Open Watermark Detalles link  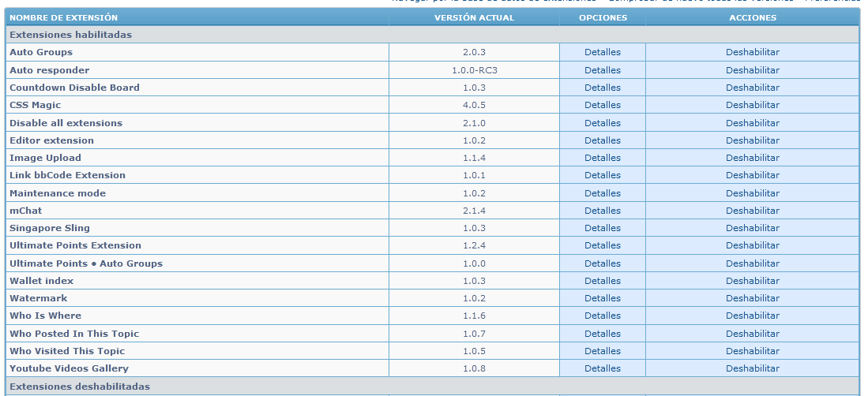[x=603, y=298]
